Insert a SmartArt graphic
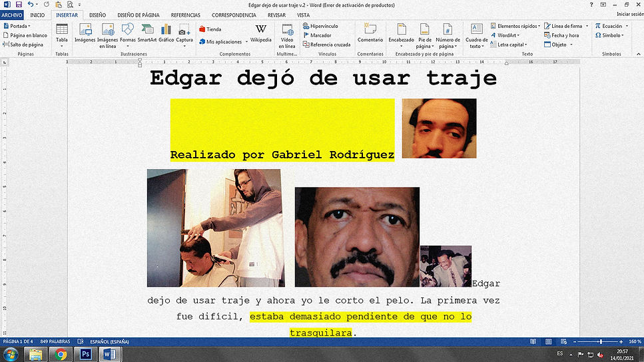 [147, 34]
